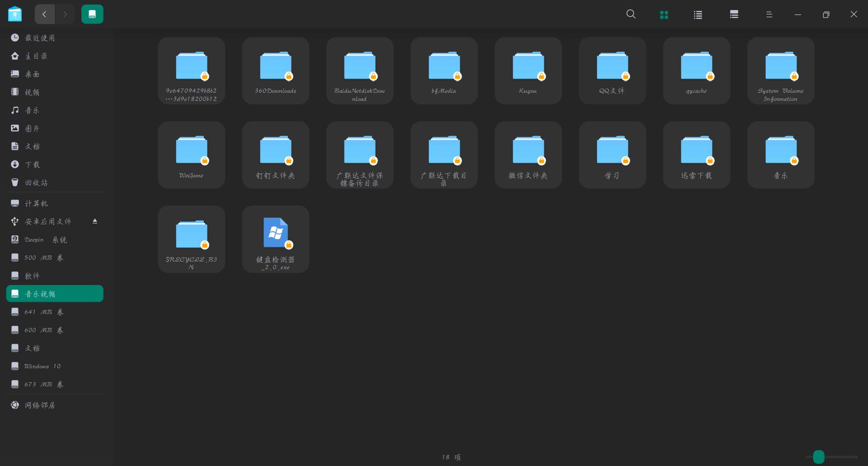Open 回收站 trash in sidebar
The width and height of the screenshot is (868, 466).
[x=36, y=183]
